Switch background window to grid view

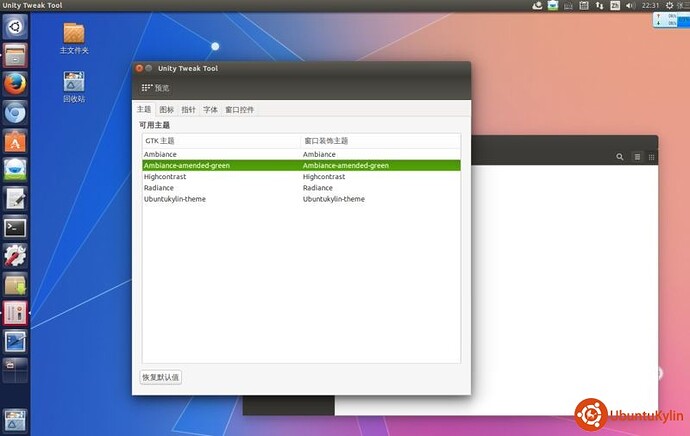651,157
